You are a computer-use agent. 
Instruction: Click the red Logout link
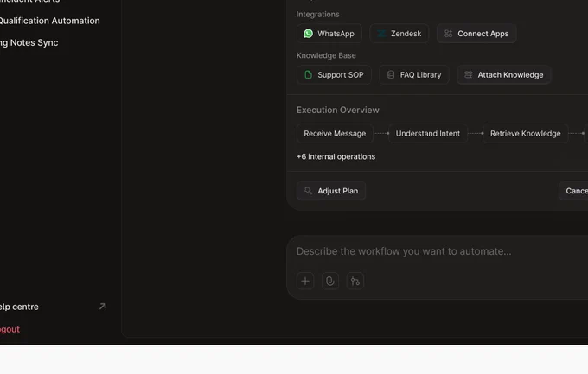click(10, 329)
